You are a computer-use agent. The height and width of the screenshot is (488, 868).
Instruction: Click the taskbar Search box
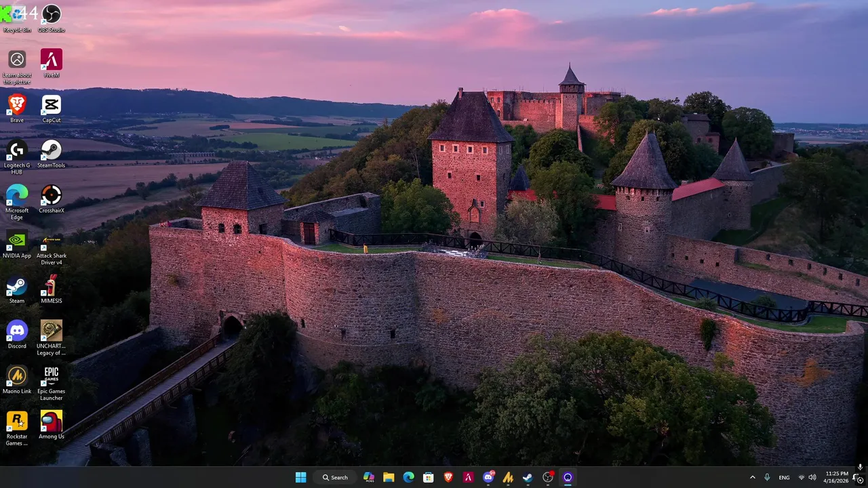click(335, 477)
